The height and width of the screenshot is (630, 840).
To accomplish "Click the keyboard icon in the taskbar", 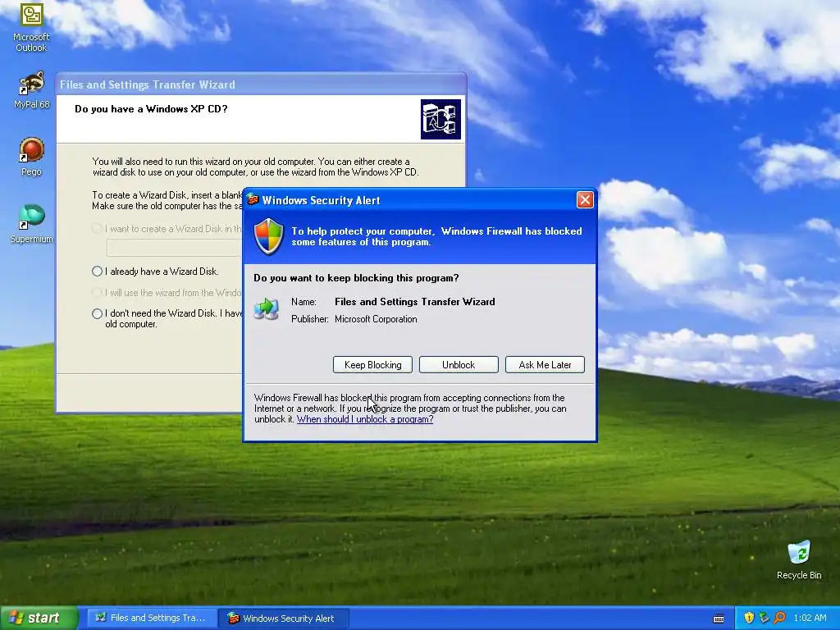I will pyautogui.click(x=719, y=619).
